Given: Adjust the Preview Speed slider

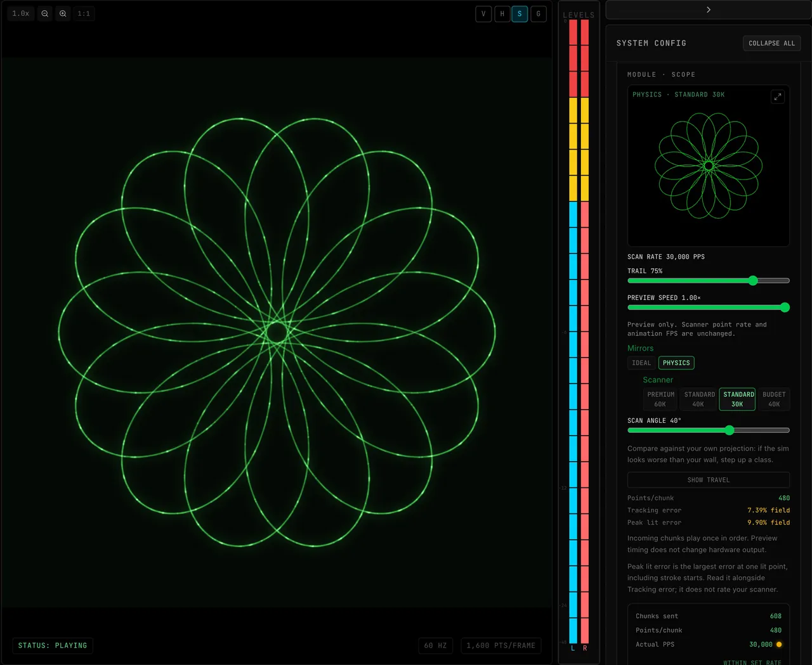Looking at the screenshot, I should [709, 307].
